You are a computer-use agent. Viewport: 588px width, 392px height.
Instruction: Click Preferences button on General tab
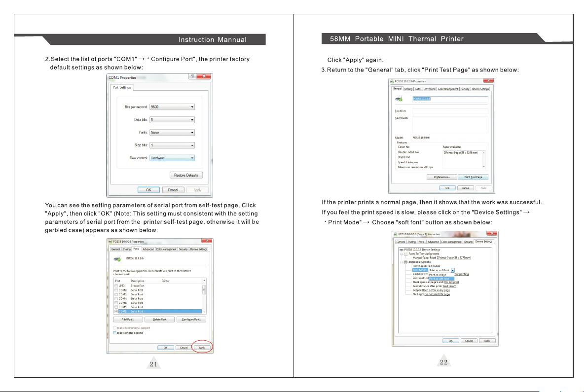(x=442, y=177)
